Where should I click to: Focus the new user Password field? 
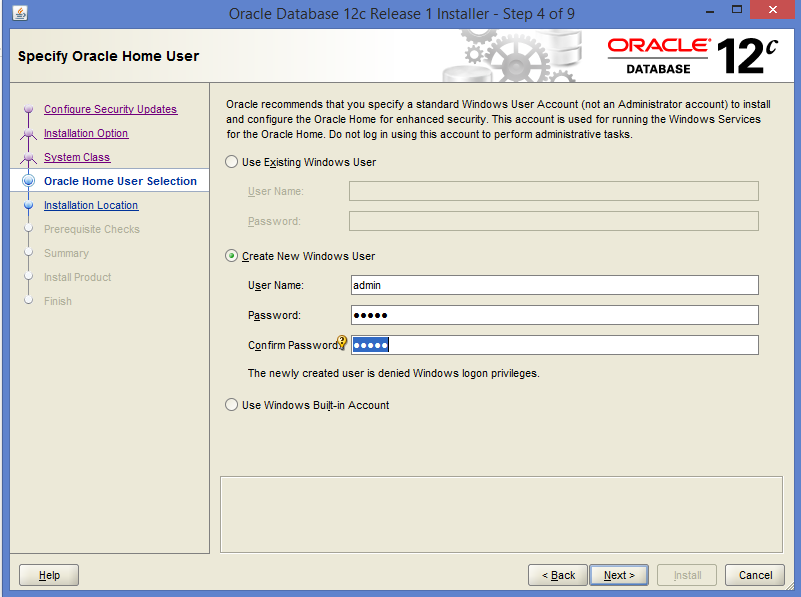(555, 315)
